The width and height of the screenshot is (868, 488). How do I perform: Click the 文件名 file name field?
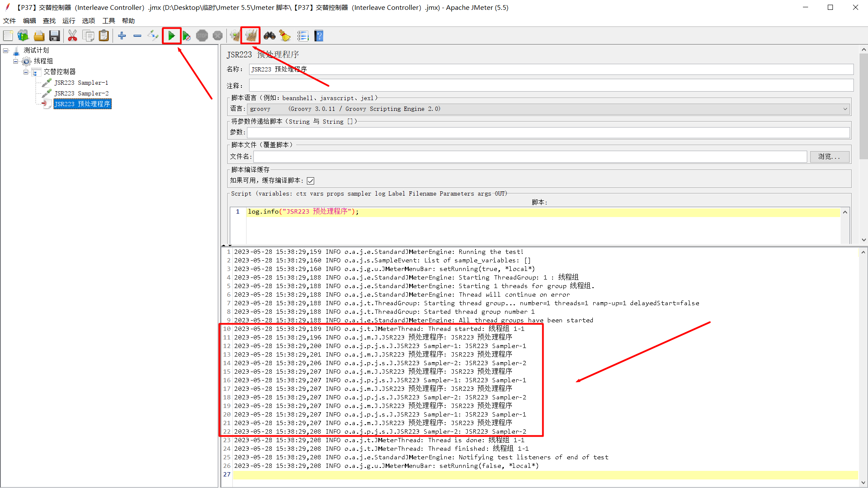point(530,157)
